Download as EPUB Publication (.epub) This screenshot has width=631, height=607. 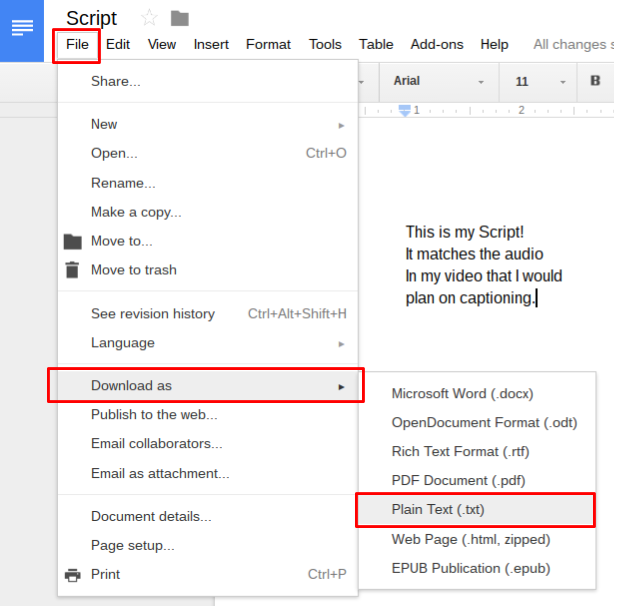click(x=476, y=568)
